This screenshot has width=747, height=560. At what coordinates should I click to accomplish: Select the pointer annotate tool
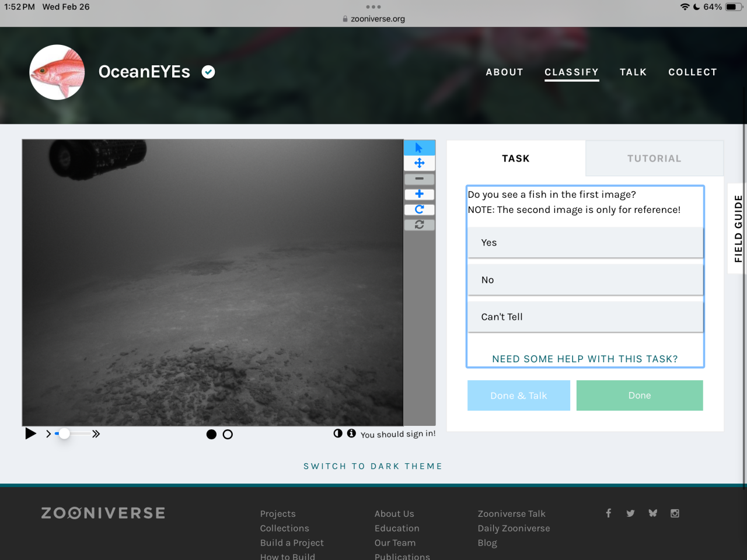pyautogui.click(x=419, y=148)
